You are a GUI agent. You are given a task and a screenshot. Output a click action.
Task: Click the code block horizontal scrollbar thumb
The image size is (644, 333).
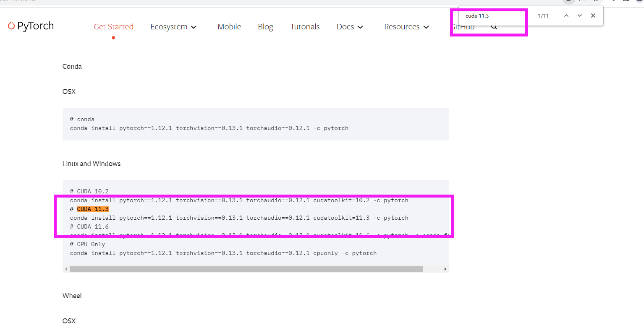click(x=246, y=269)
